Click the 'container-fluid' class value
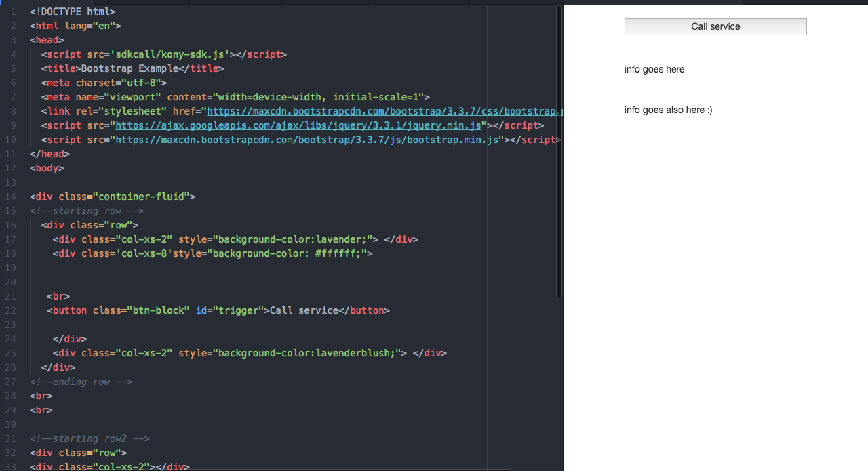This screenshot has height=471, width=868. [x=144, y=197]
